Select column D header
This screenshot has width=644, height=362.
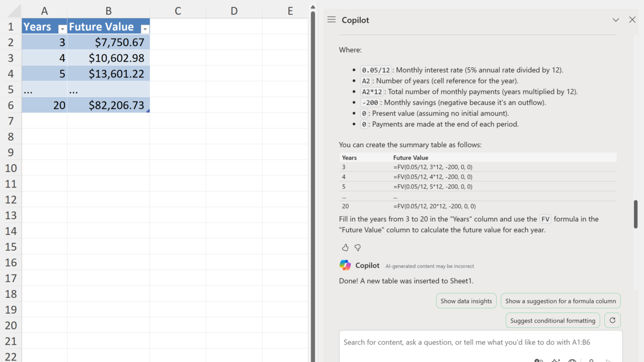[234, 11]
